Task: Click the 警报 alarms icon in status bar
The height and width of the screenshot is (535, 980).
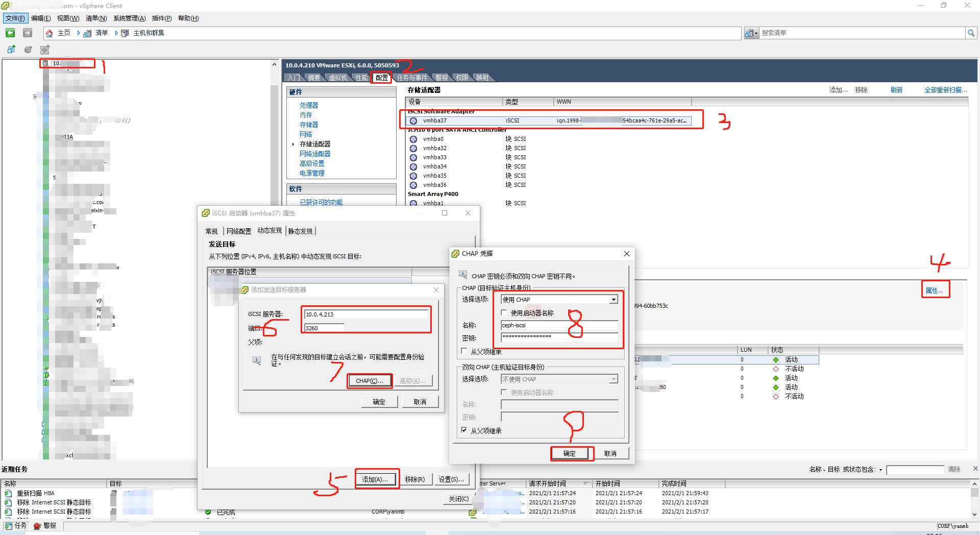Action: pyautogui.click(x=37, y=526)
